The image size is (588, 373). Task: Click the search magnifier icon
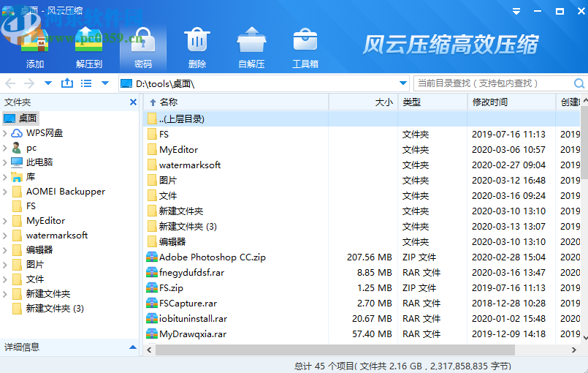click(579, 83)
